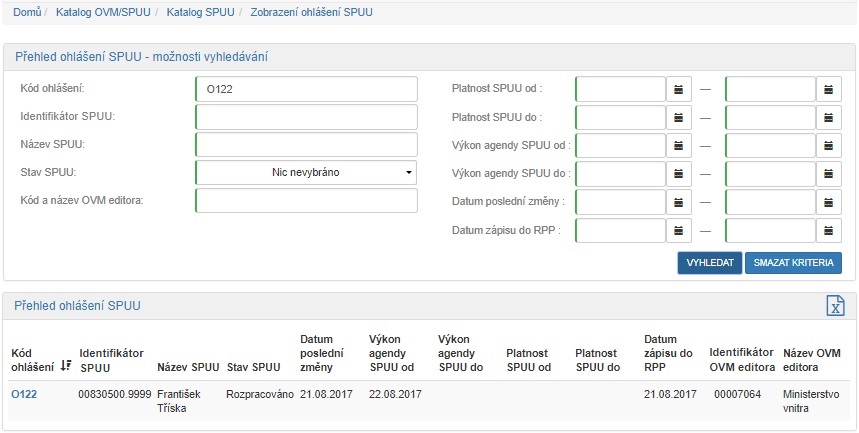Open calendar for Výkon agendy SPUU do end
The image size is (859, 433).
pyautogui.click(x=829, y=173)
